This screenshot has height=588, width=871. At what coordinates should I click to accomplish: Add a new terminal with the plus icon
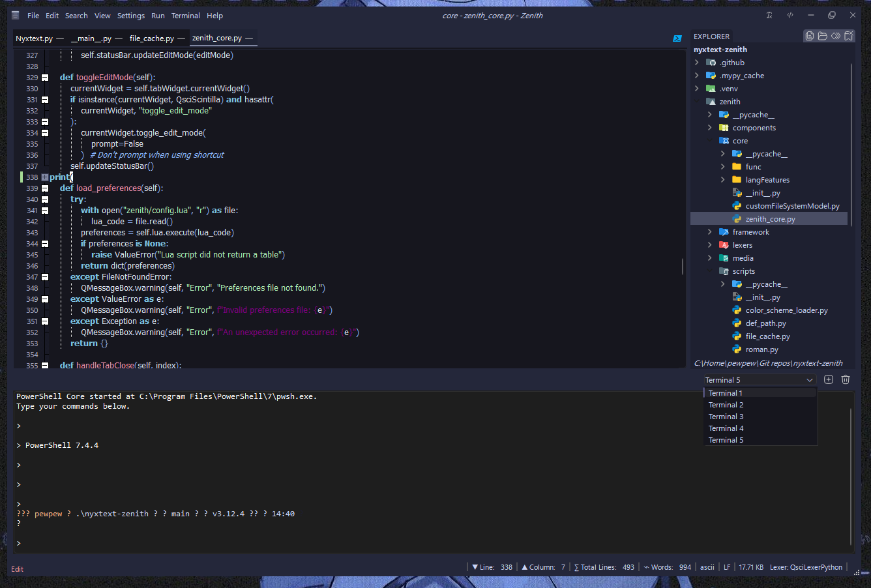click(x=829, y=379)
